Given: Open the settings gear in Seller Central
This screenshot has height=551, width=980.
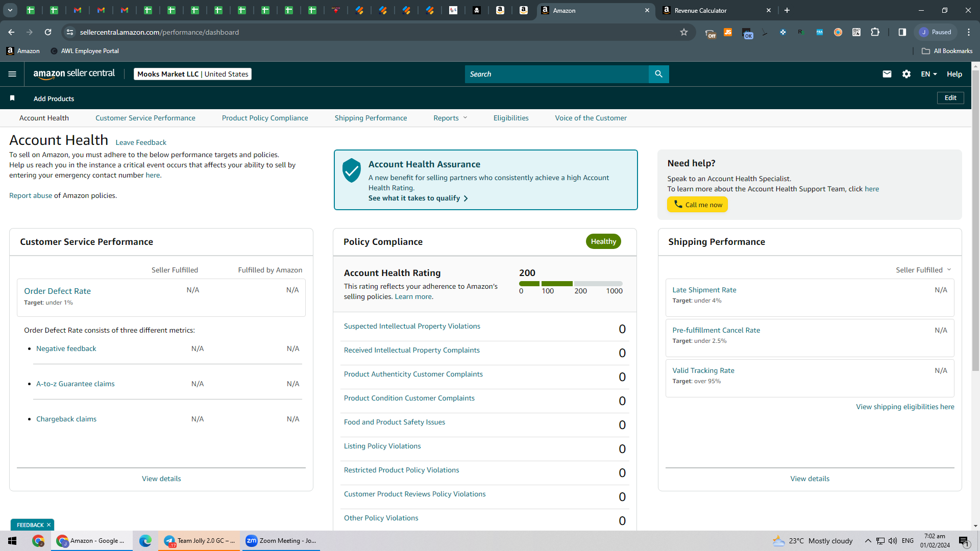Looking at the screenshot, I should 906,74.
